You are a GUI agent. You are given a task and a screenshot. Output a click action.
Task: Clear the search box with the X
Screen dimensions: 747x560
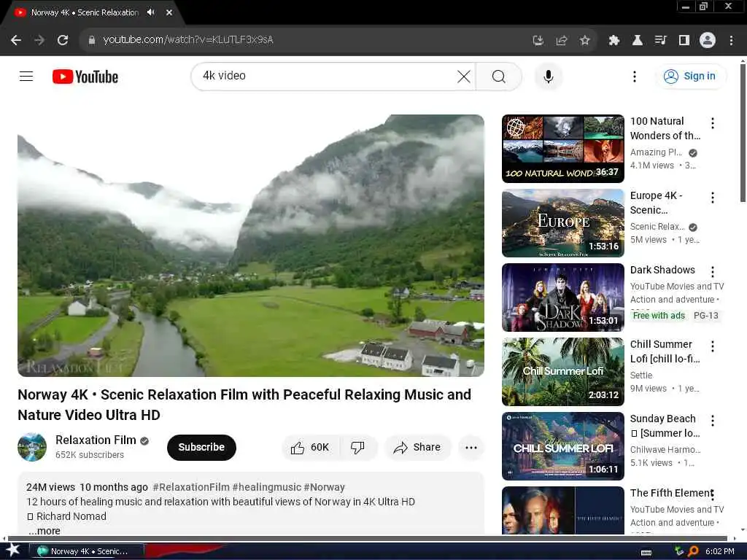point(463,76)
